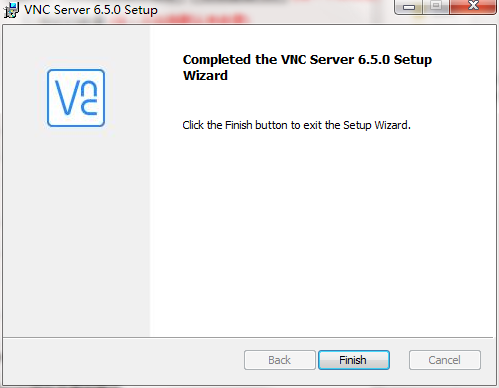Click the "VNC Server 6.5.0 Setup" title text
Viewport: 499px width, 388px height.
coord(91,10)
